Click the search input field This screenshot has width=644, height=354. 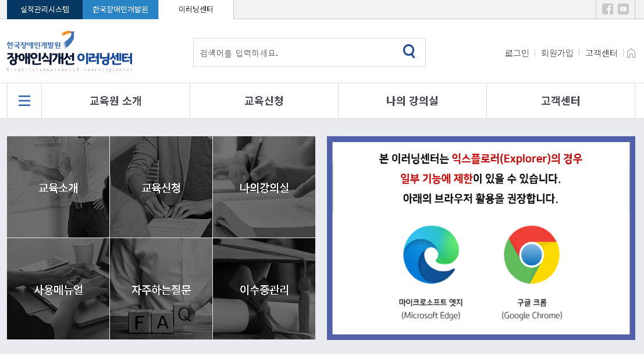click(291, 52)
